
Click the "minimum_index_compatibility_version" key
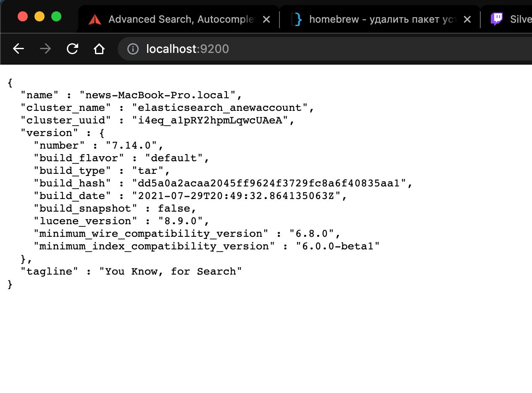pos(154,246)
